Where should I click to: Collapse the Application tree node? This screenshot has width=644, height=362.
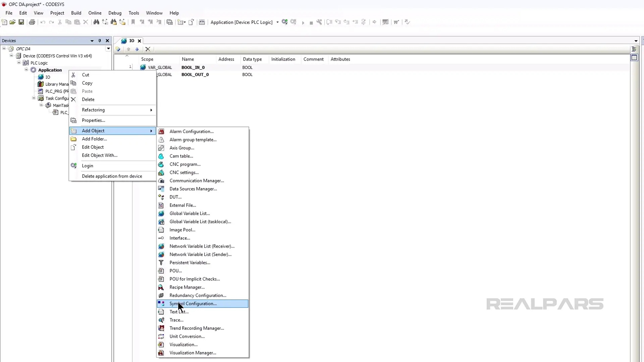[26, 70]
